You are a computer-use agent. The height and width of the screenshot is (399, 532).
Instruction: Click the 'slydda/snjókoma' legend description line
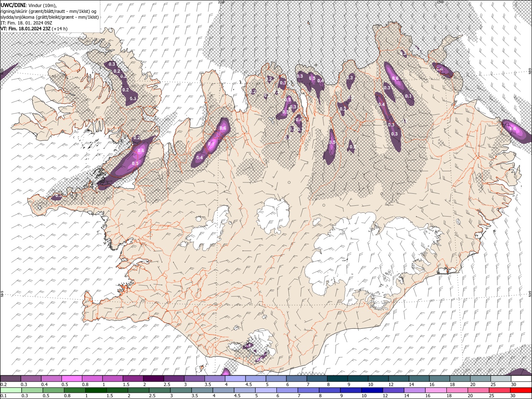pyautogui.click(x=49, y=17)
